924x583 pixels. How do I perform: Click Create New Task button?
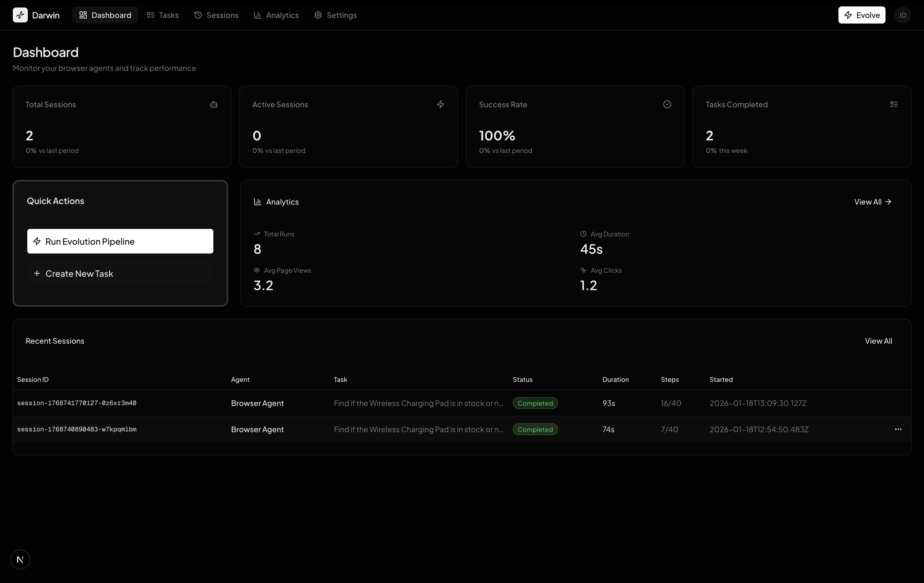[x=120, y=274]
